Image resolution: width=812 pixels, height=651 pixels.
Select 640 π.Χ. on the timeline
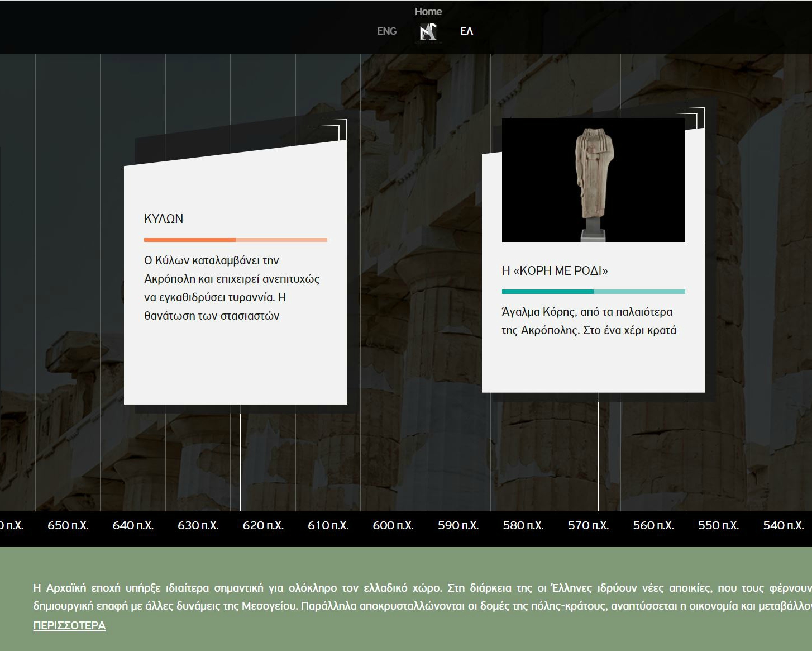click(133, 525)
